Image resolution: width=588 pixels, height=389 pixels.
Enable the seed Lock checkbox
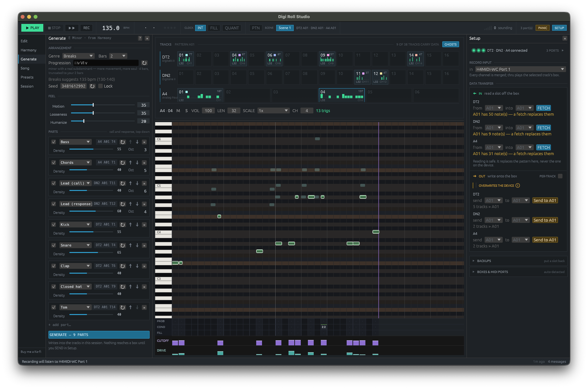tap(100, 86)
